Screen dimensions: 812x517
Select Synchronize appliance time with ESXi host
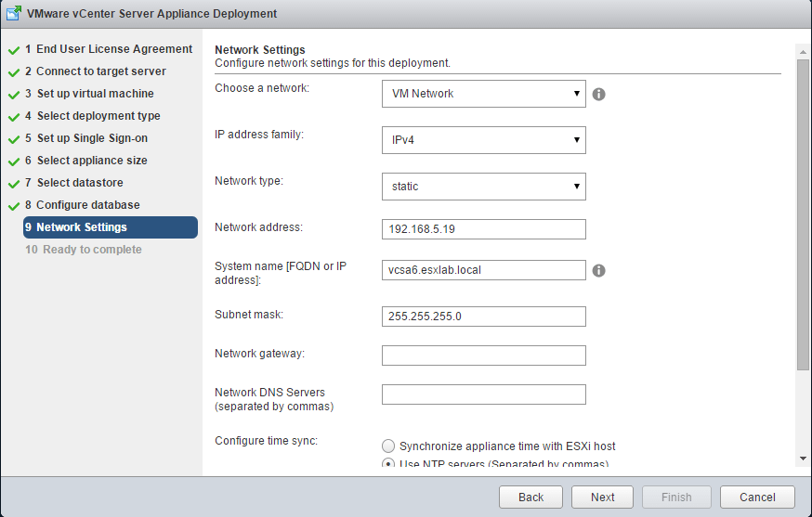click(x=387, y=446)
